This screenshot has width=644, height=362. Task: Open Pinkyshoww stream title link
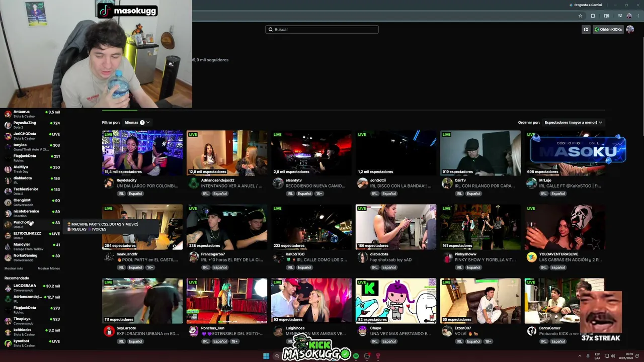coord(485,260)
